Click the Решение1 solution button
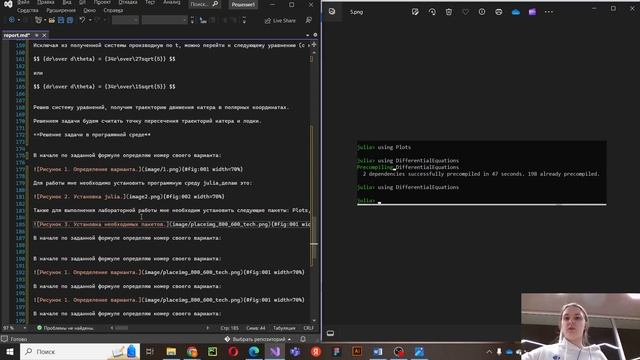Viewport: 640px width, 360px height. point(243,4)
